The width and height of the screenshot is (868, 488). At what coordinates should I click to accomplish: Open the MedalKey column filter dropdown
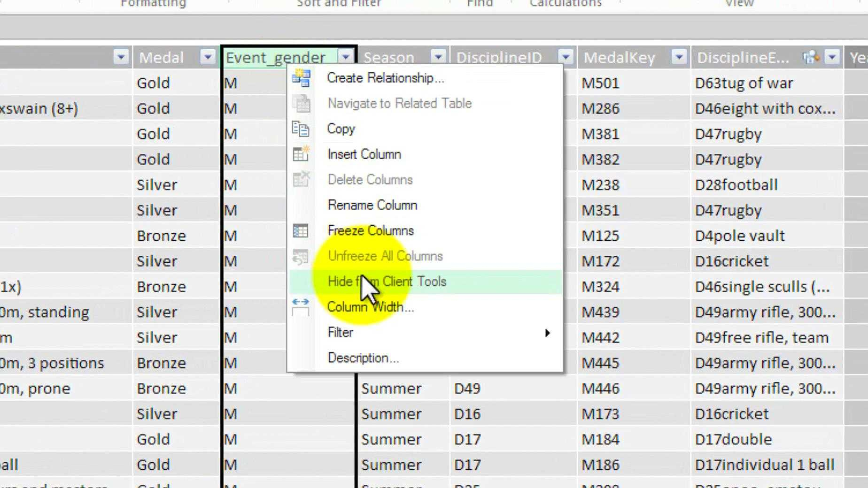[679, 57]
